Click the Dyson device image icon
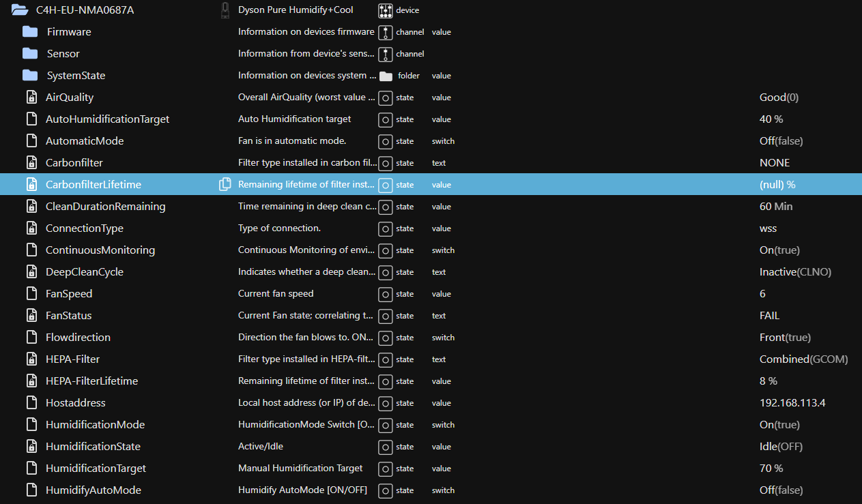Viewport: 862px width, 504px height. [x=225, y=10]
